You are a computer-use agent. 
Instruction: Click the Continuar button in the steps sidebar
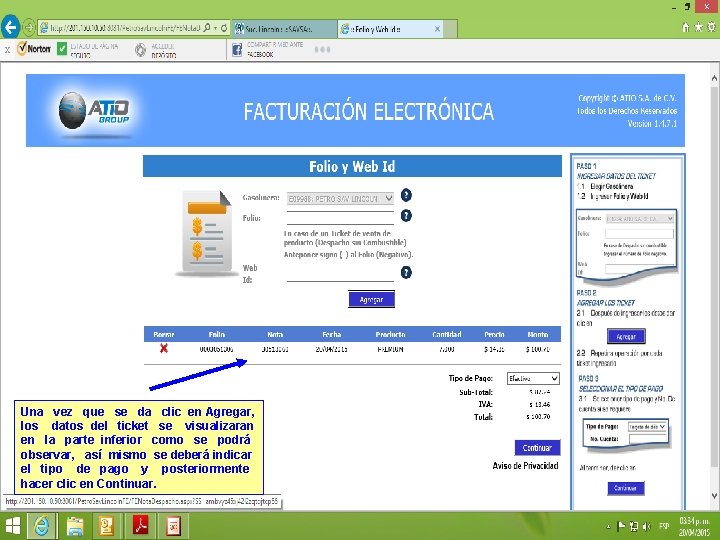(x=626, y=488)
